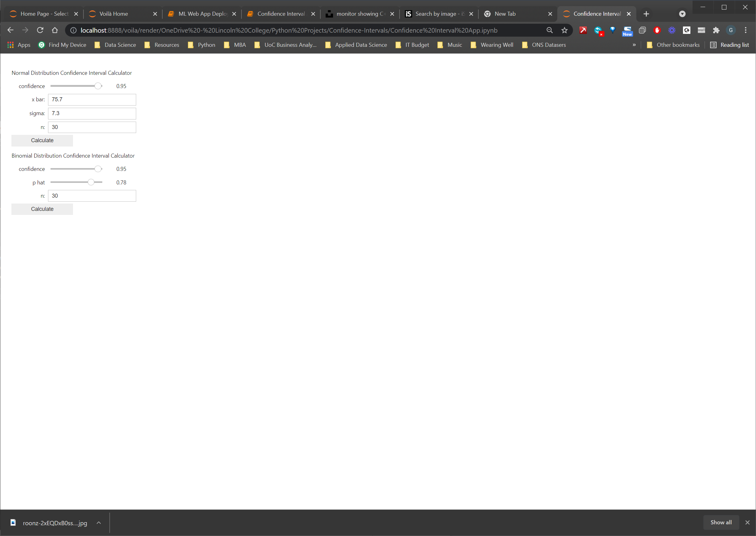Expand hidden bookmarks overflow chevron

634,45
